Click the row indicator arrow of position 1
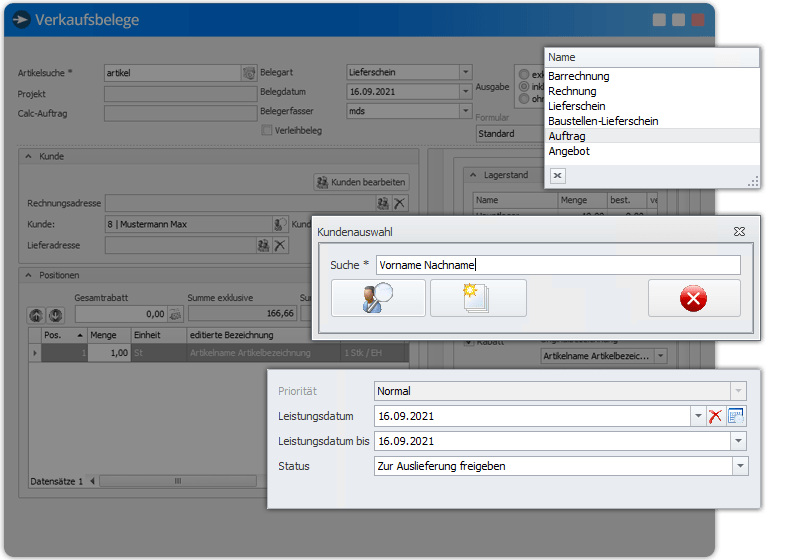This screenshot has width=800, height=560. click(x=35, y=353)
